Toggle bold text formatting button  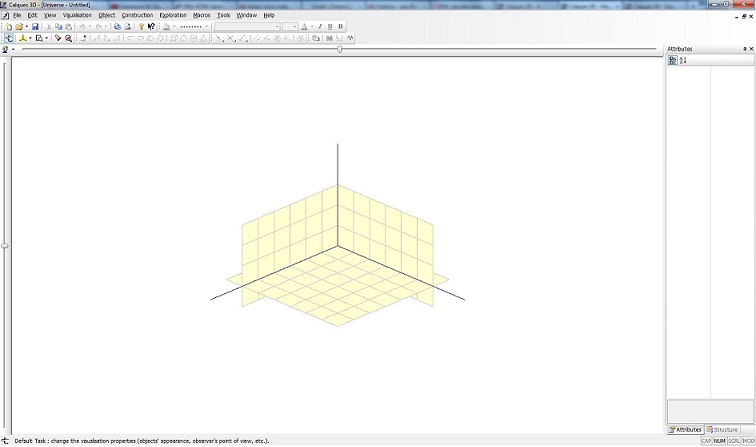tap(341, 27)
